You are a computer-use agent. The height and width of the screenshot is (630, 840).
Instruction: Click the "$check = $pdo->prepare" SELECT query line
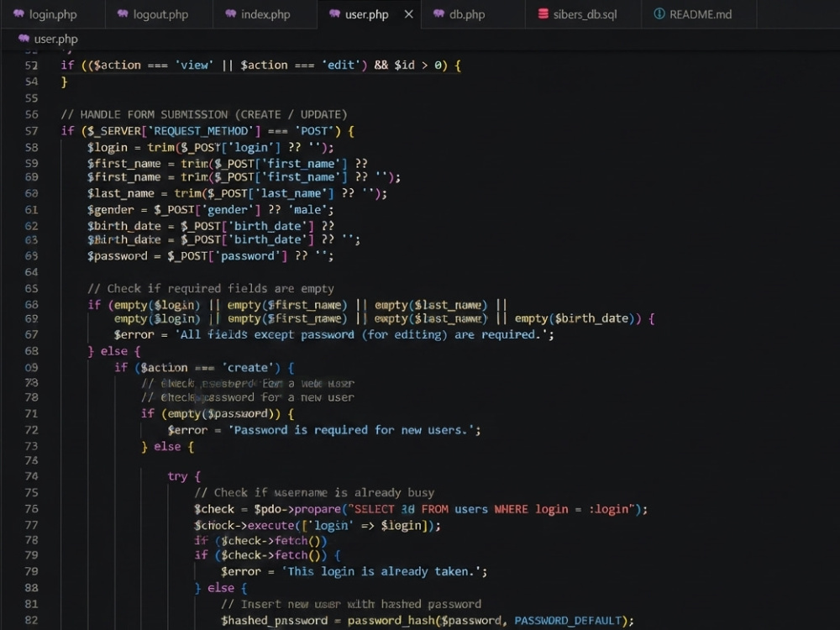(x=421, y=510)
